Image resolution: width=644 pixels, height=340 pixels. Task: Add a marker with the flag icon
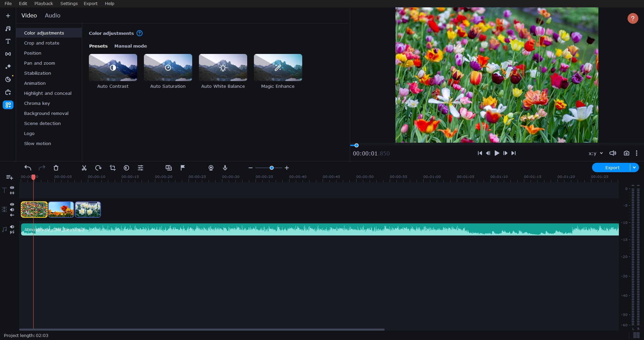click(x=183, y=168)
